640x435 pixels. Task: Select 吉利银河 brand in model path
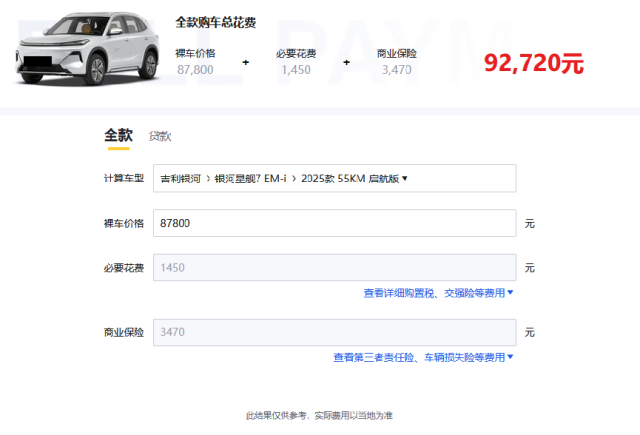coord(180,179)
